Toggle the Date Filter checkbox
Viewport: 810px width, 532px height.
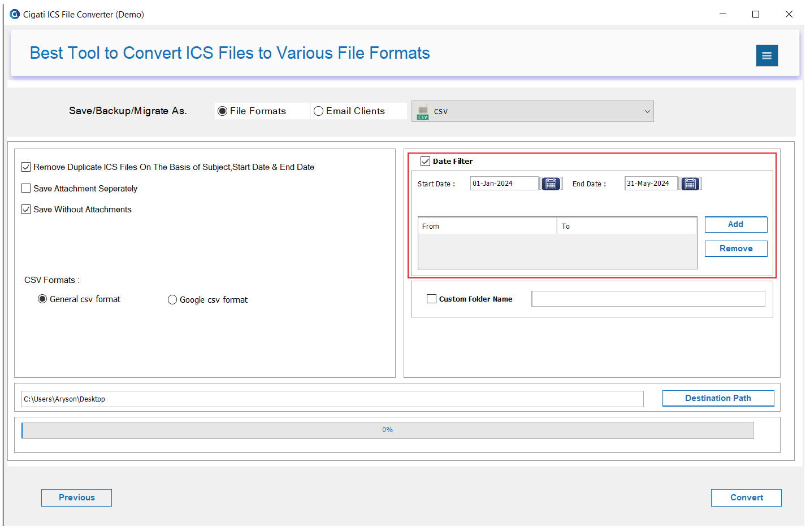[426, 162]
